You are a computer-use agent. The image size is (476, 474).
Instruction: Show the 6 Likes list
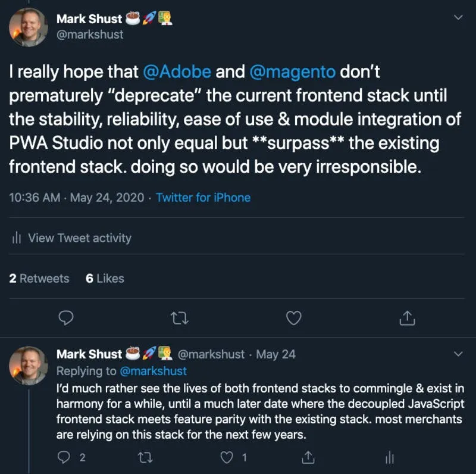(x=105, y=278)
